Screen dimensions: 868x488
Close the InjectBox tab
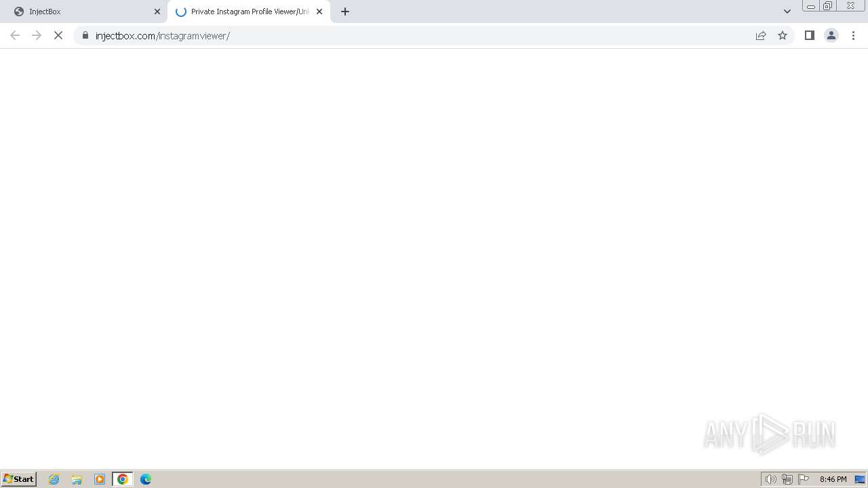point(157,12)
